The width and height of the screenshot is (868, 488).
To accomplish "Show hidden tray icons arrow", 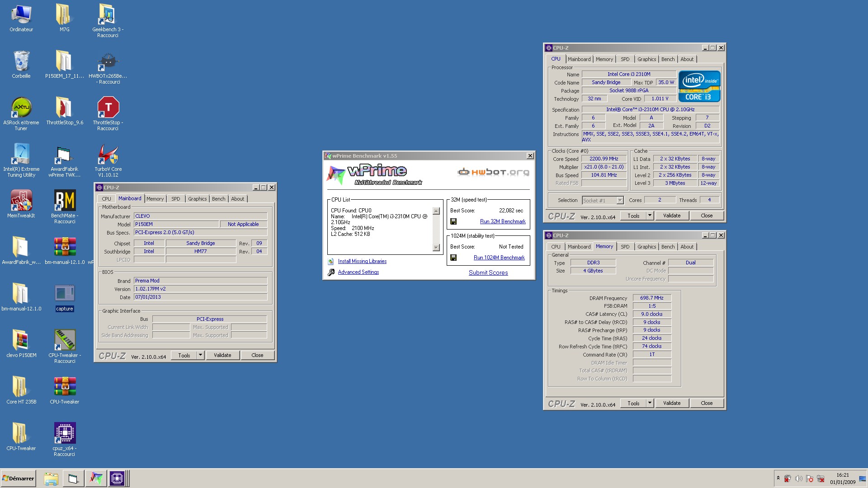I will (778, 478).
